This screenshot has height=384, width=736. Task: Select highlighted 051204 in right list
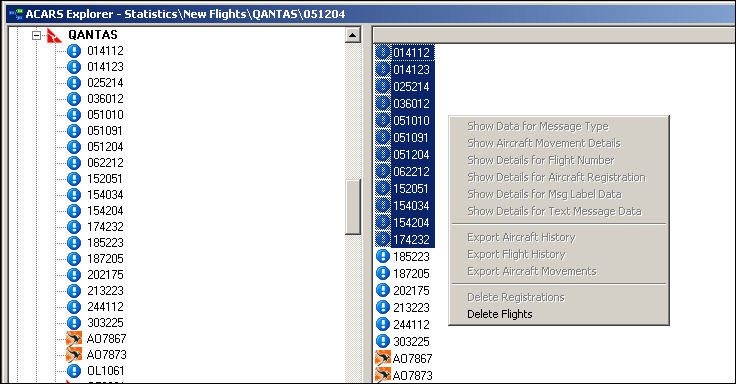point(412,154)
